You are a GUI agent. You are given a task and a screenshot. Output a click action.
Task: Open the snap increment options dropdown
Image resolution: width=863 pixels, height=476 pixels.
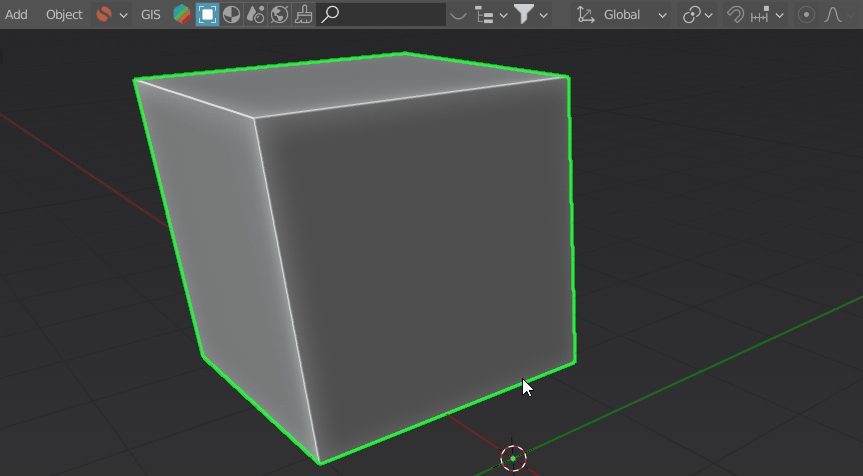[x=767, y=15]
